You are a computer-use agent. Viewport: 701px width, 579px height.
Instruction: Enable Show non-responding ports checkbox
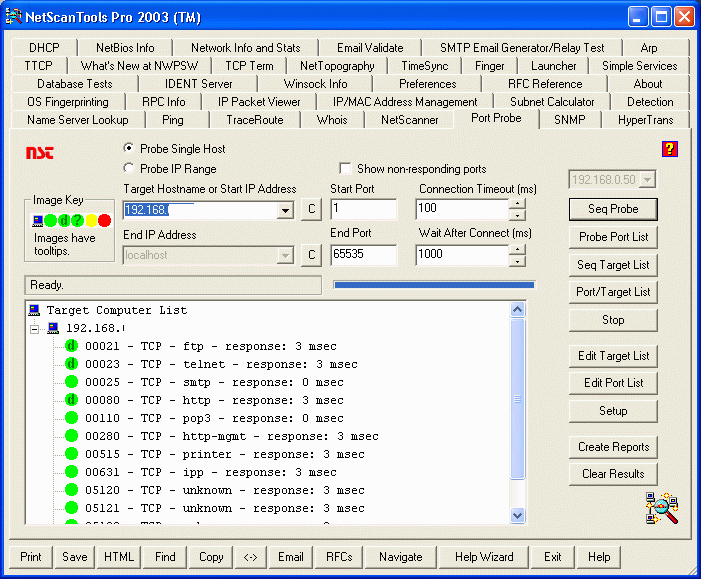pyautogui.click(x=345, y=169)
